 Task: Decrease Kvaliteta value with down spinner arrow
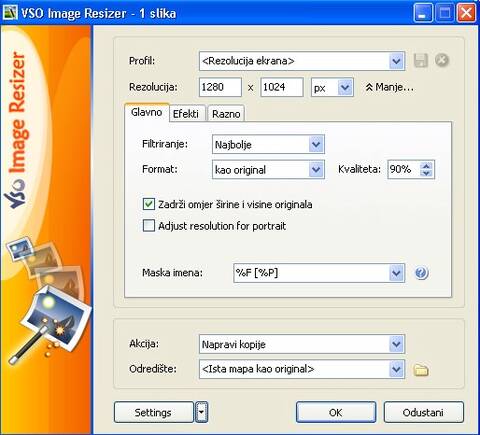tap(426, 173)
